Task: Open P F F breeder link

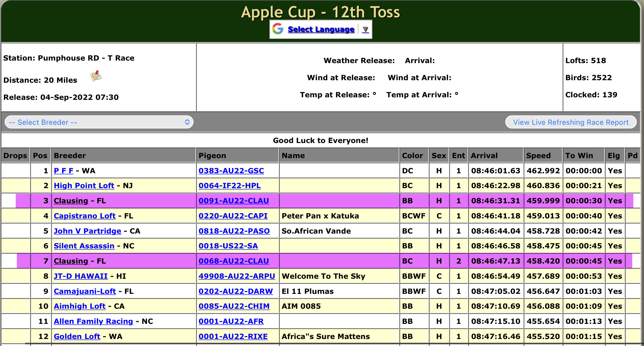Action: [x=63, y=170]
